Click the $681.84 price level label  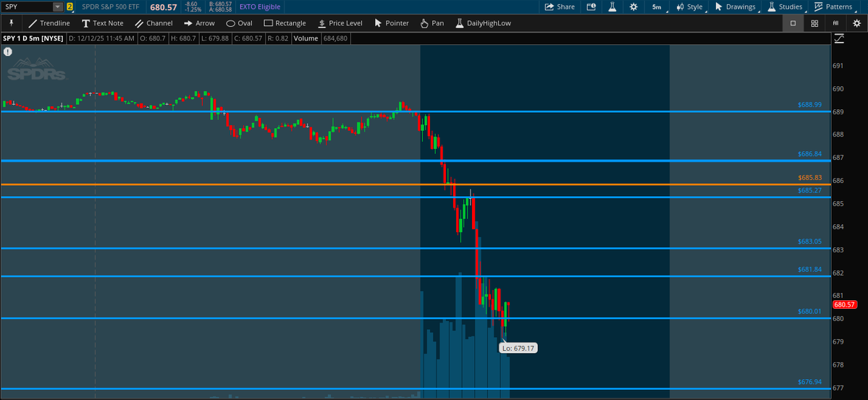pos(809,269)
